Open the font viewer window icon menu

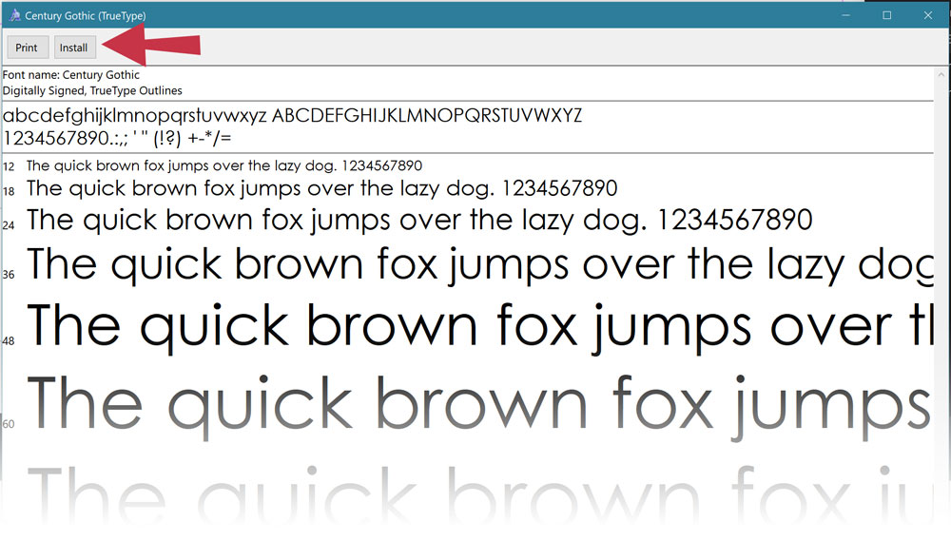point(13,15)
